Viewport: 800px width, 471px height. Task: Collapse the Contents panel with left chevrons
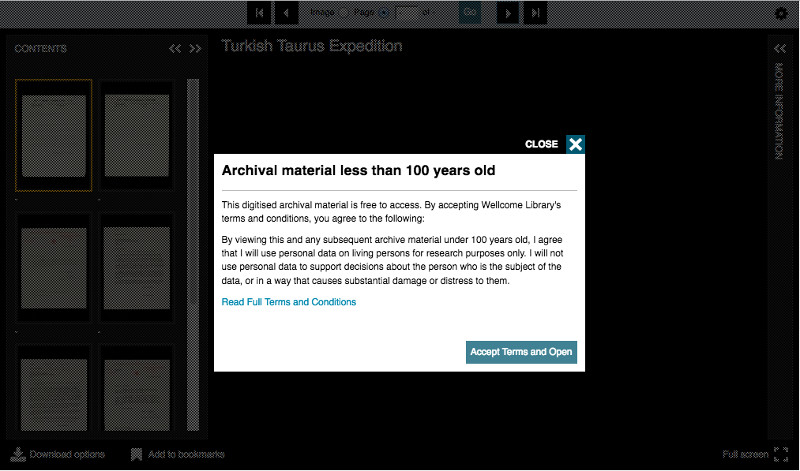[175, 48]
